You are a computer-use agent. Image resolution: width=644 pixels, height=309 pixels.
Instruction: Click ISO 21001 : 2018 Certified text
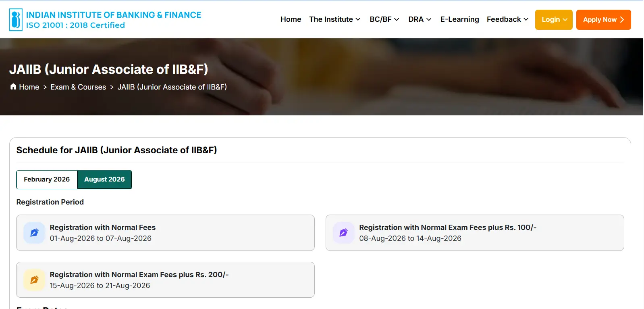(75, 25)
